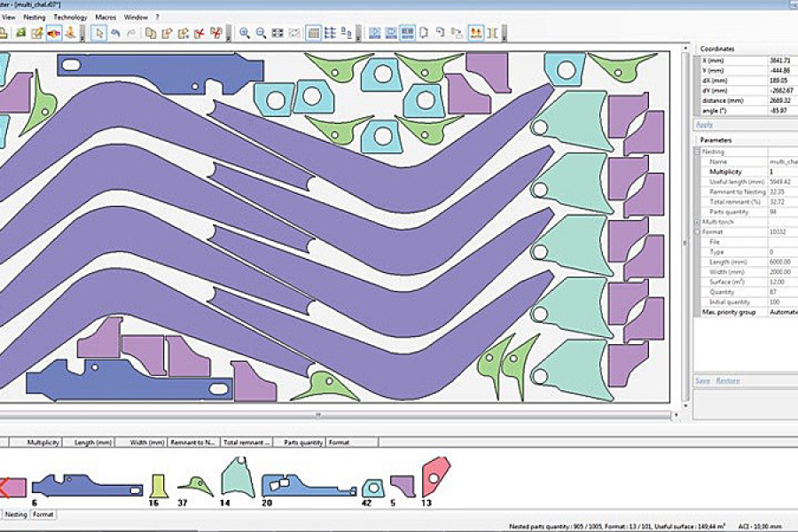The width and height of the screenshot is (798, 532).
Task: Click the rotate part icon
Action: pos(440,33)
